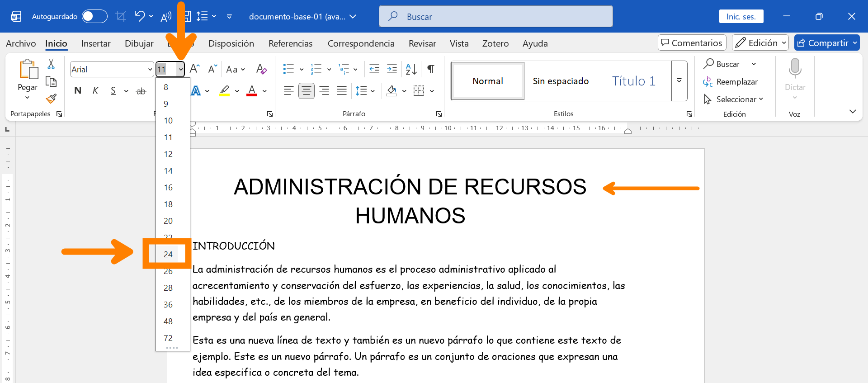Click the Clear Formatting icon

tap(261, 69)
